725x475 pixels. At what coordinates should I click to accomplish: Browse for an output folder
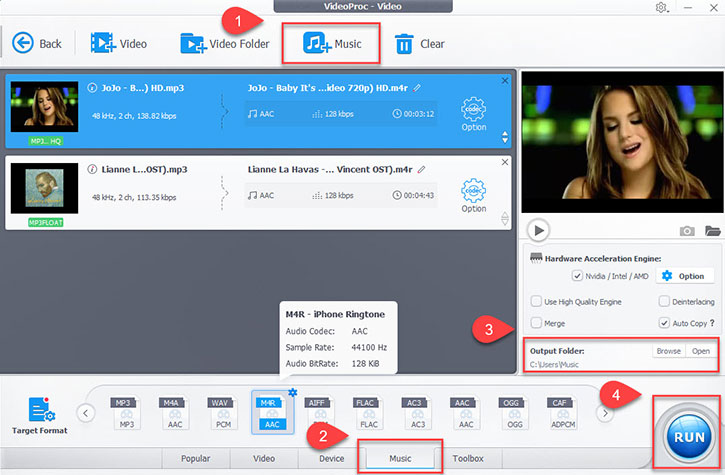(x=669, y=351)
